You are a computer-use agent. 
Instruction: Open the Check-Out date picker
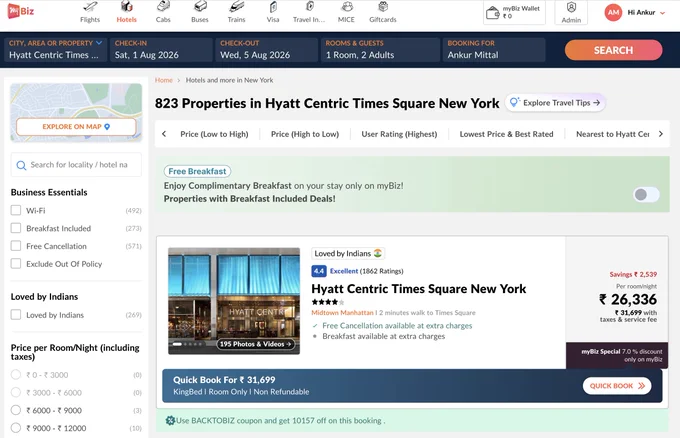266,50
